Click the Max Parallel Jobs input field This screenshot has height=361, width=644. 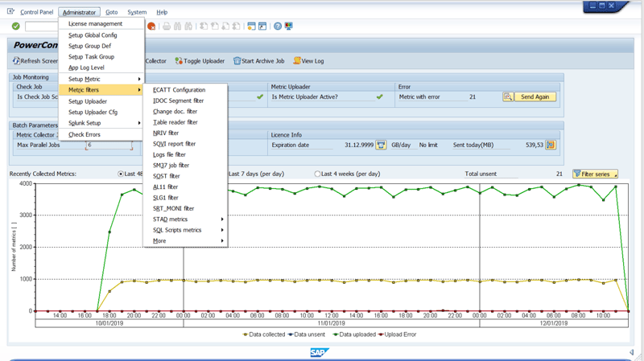[109, 146]
